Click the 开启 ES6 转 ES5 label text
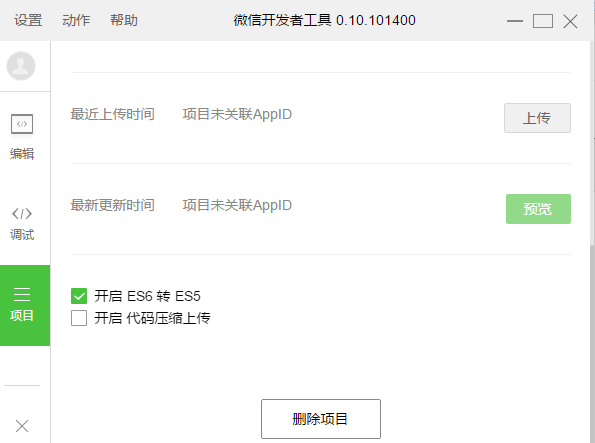The width and height of the screenshot is (595, 443). (147, 296)
